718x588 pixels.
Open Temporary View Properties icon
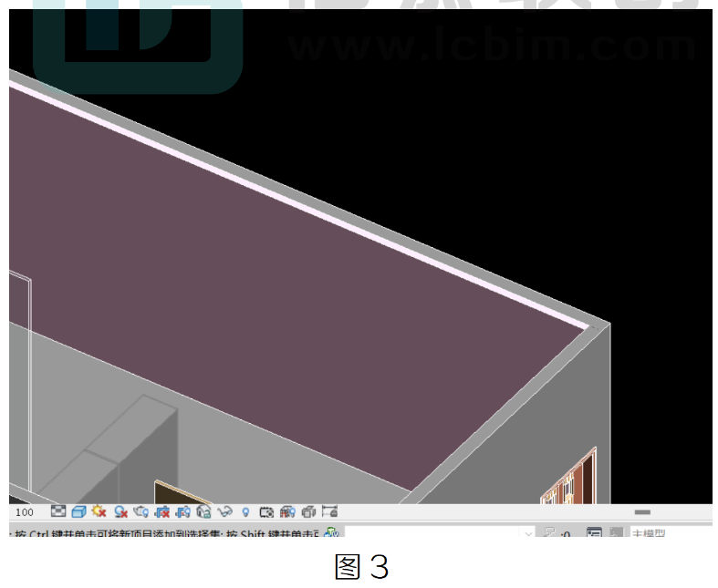click(x=266, y=512)
